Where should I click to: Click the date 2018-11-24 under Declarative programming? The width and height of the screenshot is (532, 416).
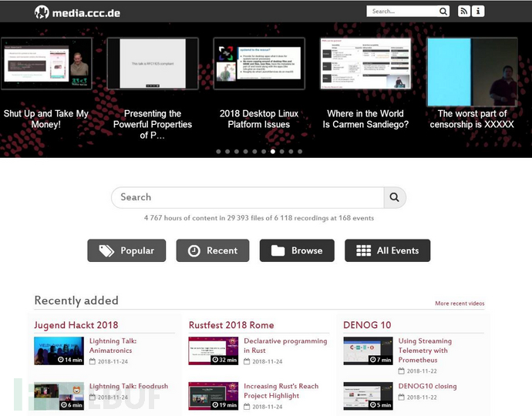coord(267,362)
